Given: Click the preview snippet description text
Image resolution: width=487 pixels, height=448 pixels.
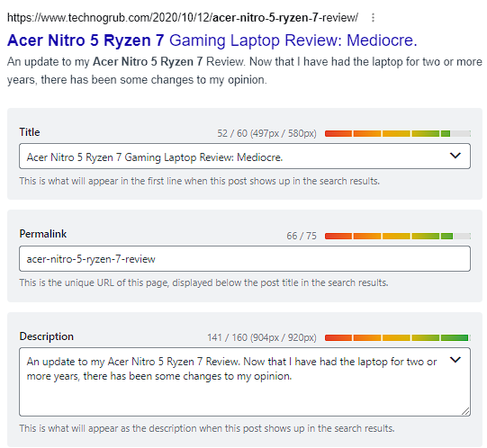Looking at the screenshot, I should click(x=245, y=71).
